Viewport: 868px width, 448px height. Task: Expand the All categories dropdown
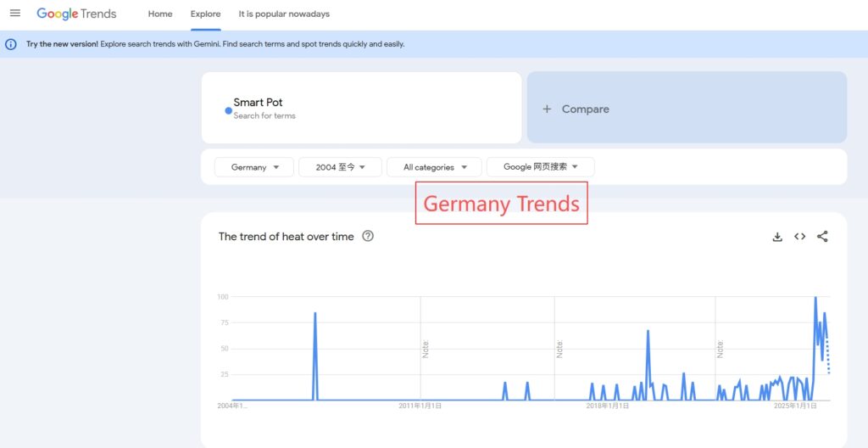433,167
